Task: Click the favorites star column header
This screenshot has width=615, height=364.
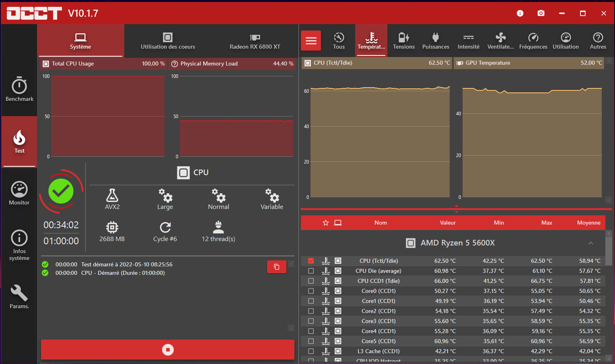Action: [326, 223]
